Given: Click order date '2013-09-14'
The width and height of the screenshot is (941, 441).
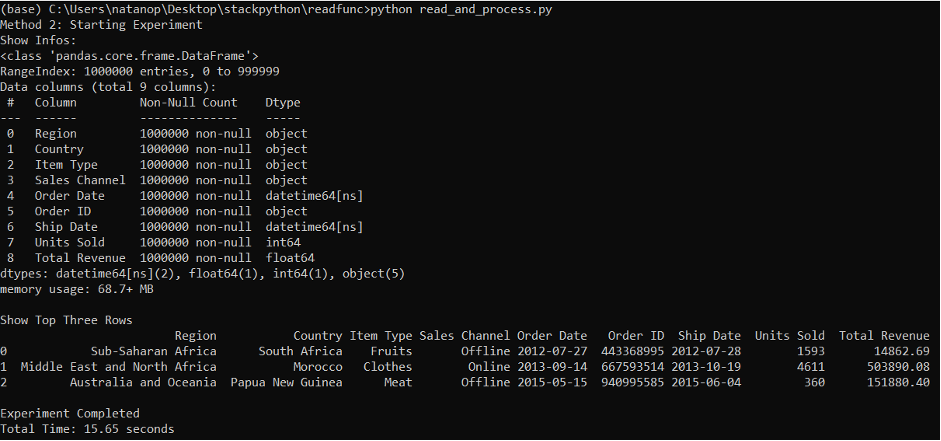Looking at the screenshot, I should click(552, 367).
